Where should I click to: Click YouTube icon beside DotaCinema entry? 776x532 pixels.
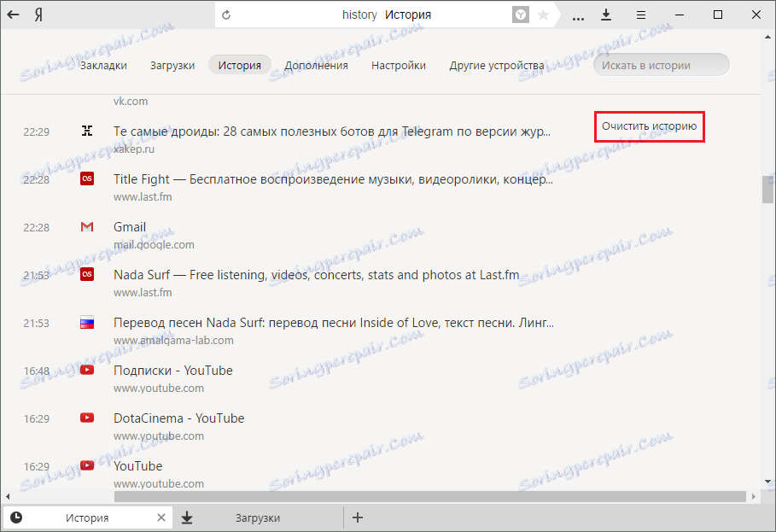[x=87, y=418]
